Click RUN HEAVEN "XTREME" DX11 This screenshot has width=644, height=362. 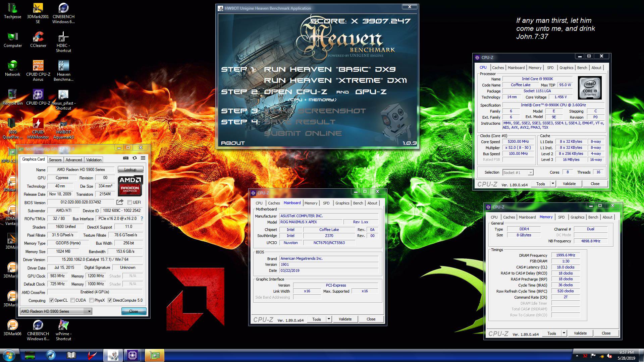pyautogui.click(x=335, y=80)
